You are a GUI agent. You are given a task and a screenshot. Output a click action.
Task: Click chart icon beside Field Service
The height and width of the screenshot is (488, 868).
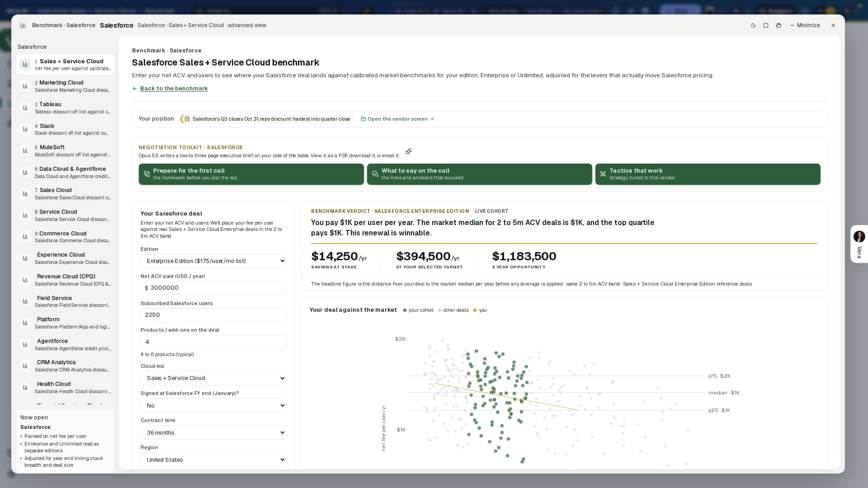(25, 301)
